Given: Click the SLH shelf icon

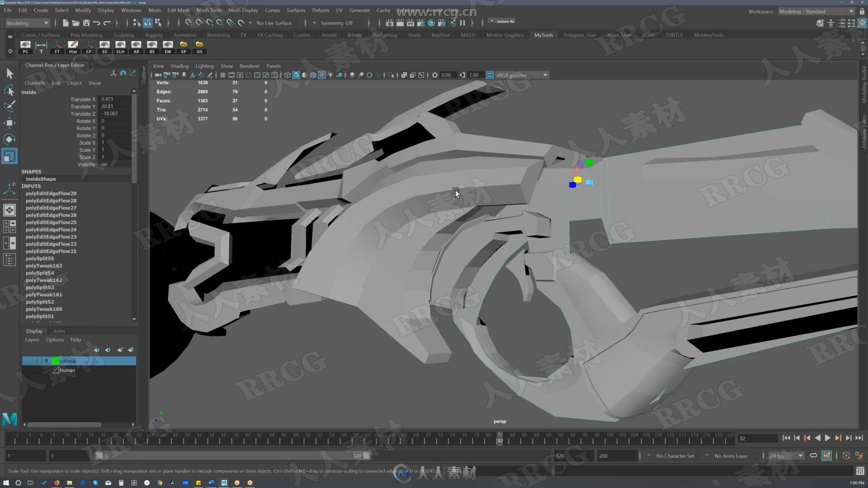Looking at the screenshot, I should tap(120, 47).
